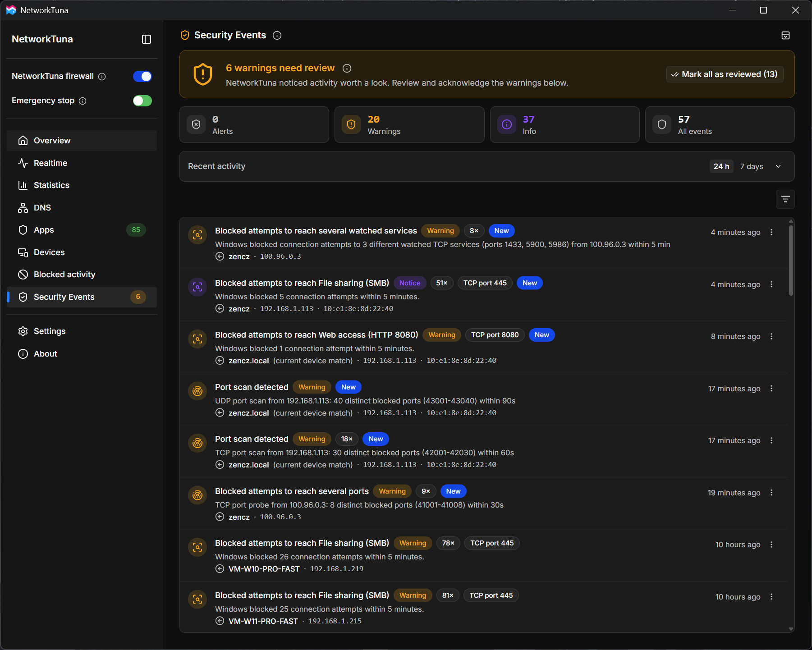812x650 pixels.
Task: Open more options for SMB Notice event
Action: (771, 284)
